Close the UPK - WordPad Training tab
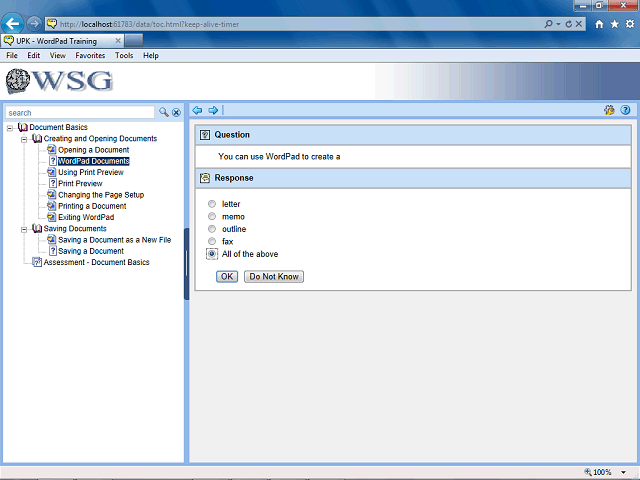Viewport: 640px width, 480px height. point(118,41)
